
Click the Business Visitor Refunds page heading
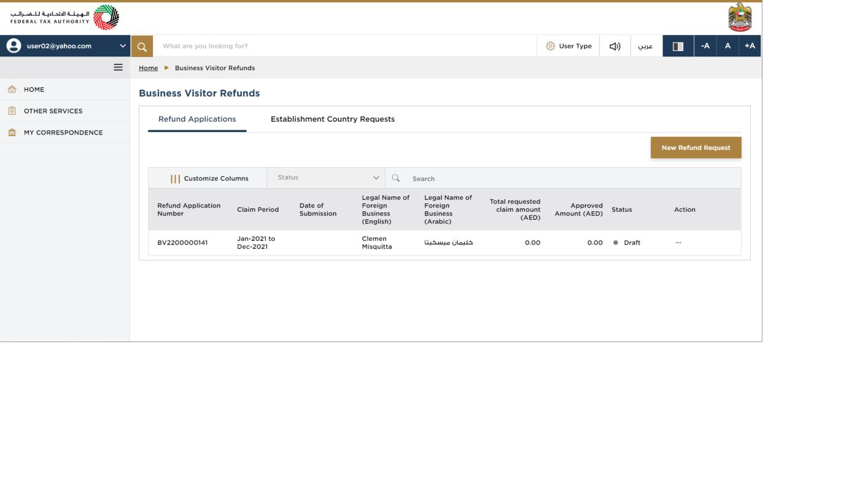(x=200, y=93)
